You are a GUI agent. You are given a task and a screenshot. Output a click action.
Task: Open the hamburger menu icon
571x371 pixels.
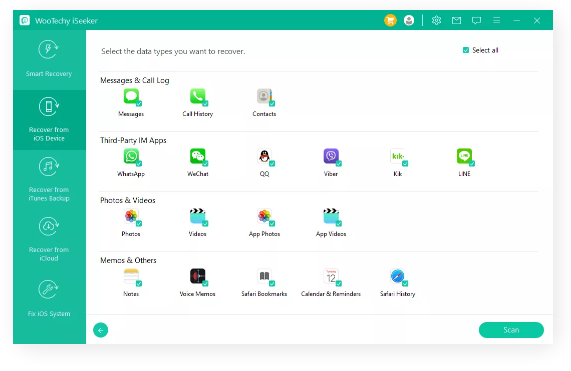pyautogui.click(x=496, y=20)
